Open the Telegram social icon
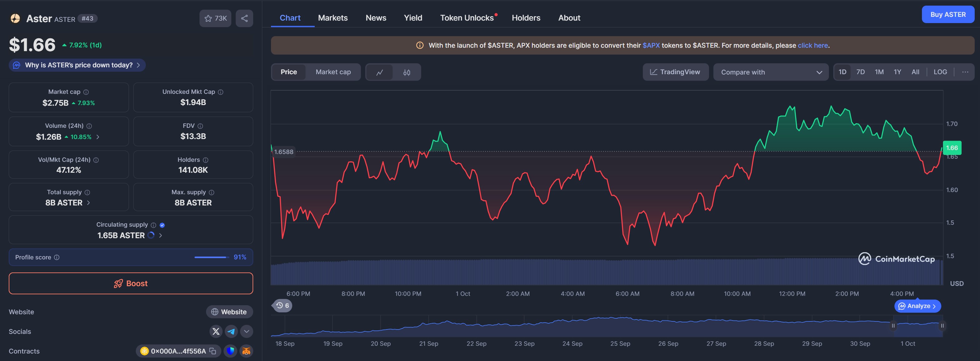The height and width of the screenshot is (361, 980). tap(231, 331)
